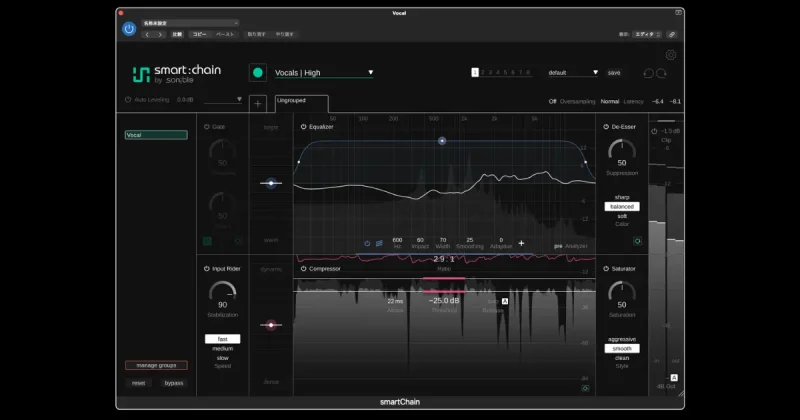Add an EQ band with plus icon
Viewport: 800px width, 420px height.
click(521, 243)
